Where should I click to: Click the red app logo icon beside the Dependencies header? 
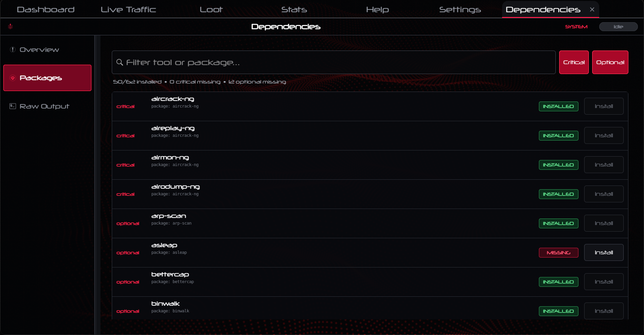10,27
